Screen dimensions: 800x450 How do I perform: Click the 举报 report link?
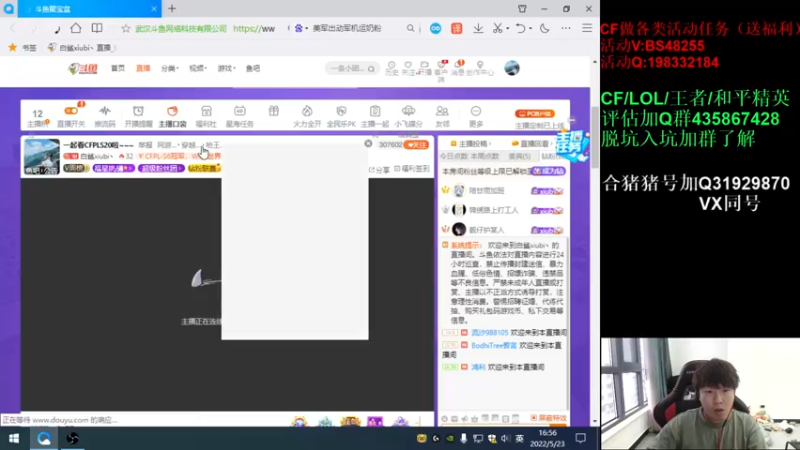[x=145, y=145]
